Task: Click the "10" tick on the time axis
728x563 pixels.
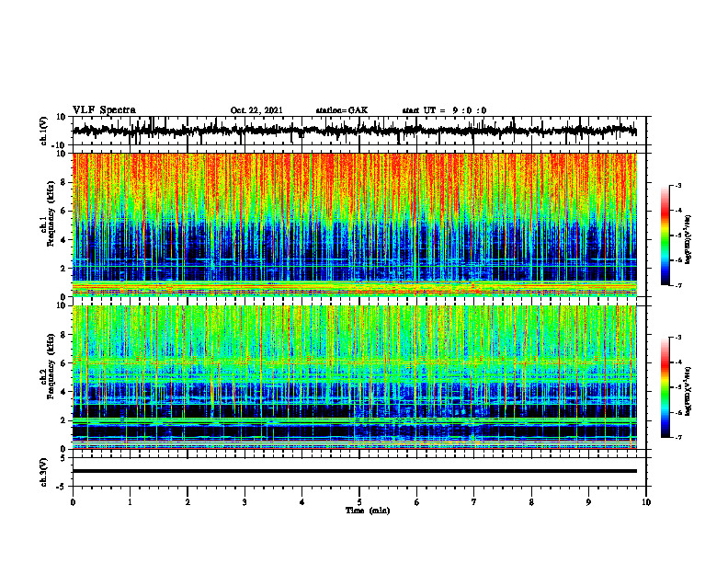Action: click(x=646, y=502)
